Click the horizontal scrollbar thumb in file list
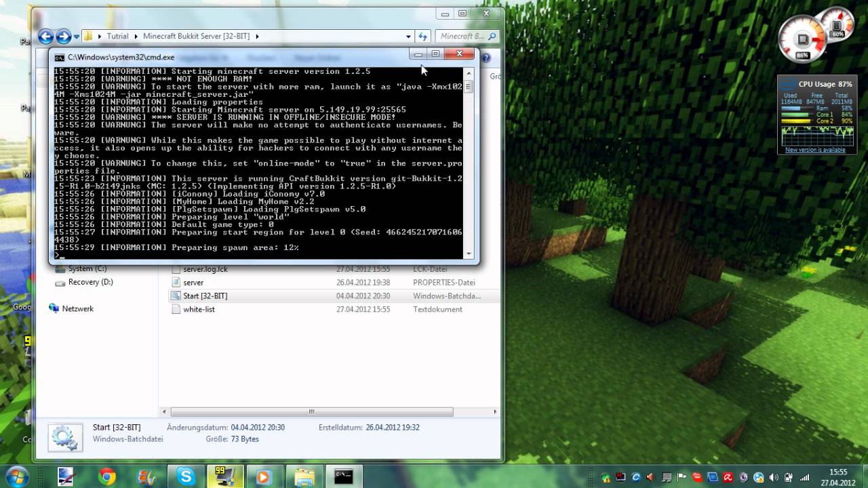Screen dimensions: 868x488 [312, 411]
